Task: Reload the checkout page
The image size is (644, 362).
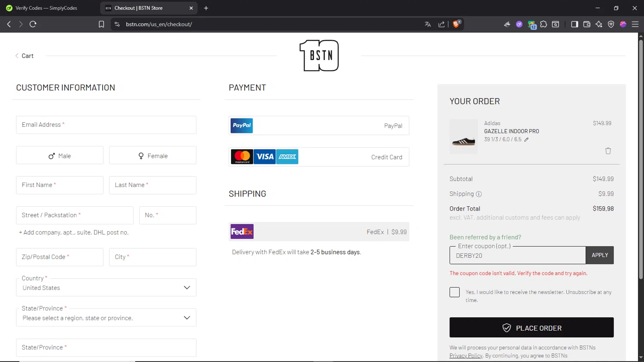Action: point(33,24)
